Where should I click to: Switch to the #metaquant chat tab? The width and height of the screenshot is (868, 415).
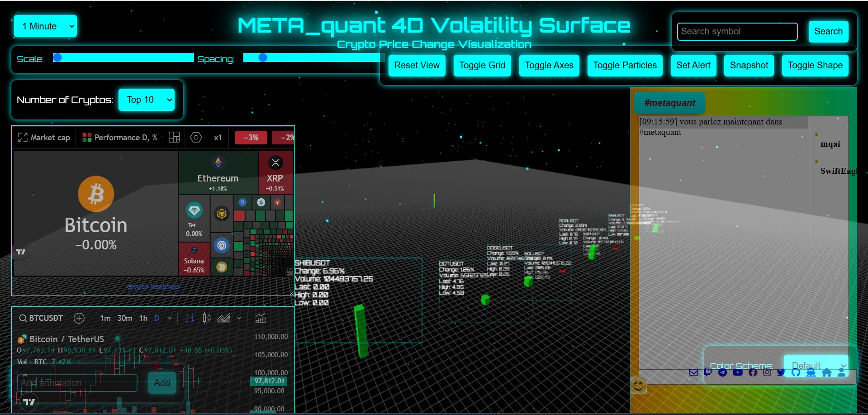coord(669,103)
